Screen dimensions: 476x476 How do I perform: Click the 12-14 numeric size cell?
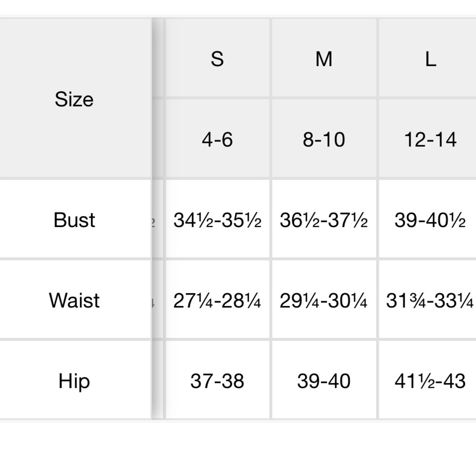point(427,139)
